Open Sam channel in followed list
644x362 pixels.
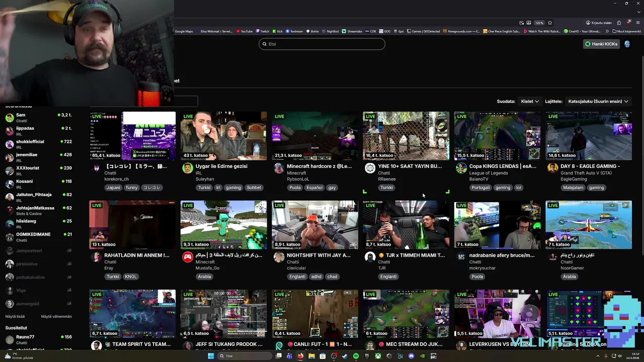[39, 118]
